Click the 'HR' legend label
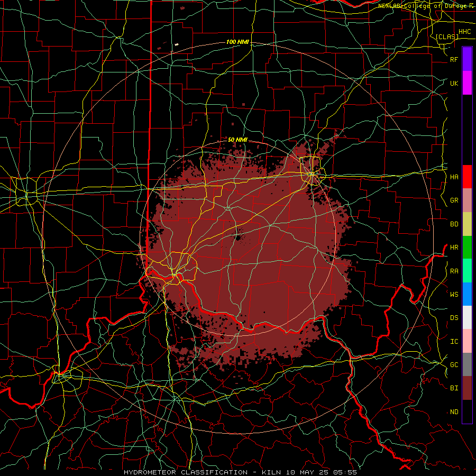Image resolution: width=476 pixels, height=476 pixels. point(454,248)
